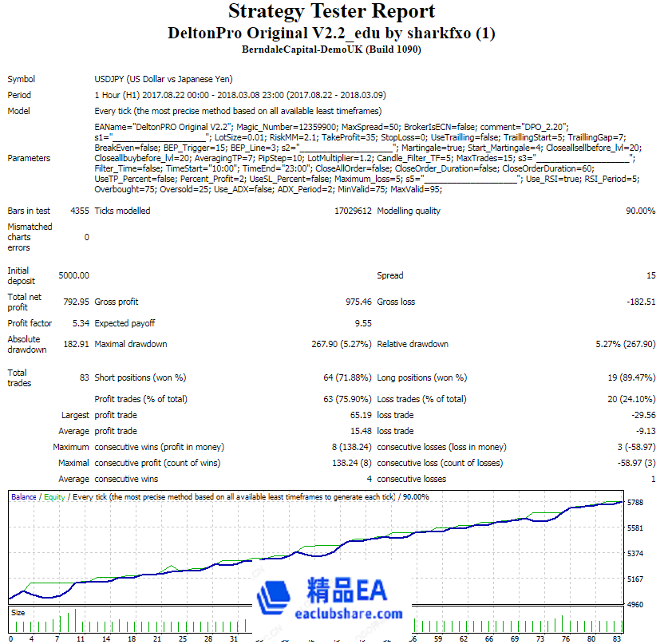Click the Expected payoff value 9.55

(x=362, y=324)
